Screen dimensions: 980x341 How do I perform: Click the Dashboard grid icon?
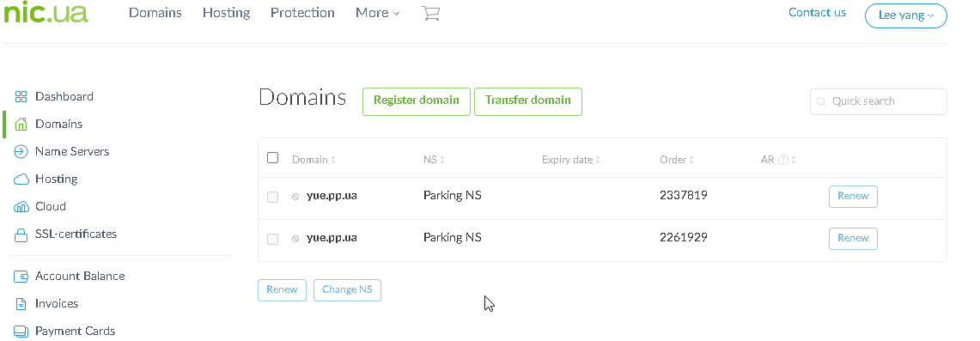coord(21,96)
